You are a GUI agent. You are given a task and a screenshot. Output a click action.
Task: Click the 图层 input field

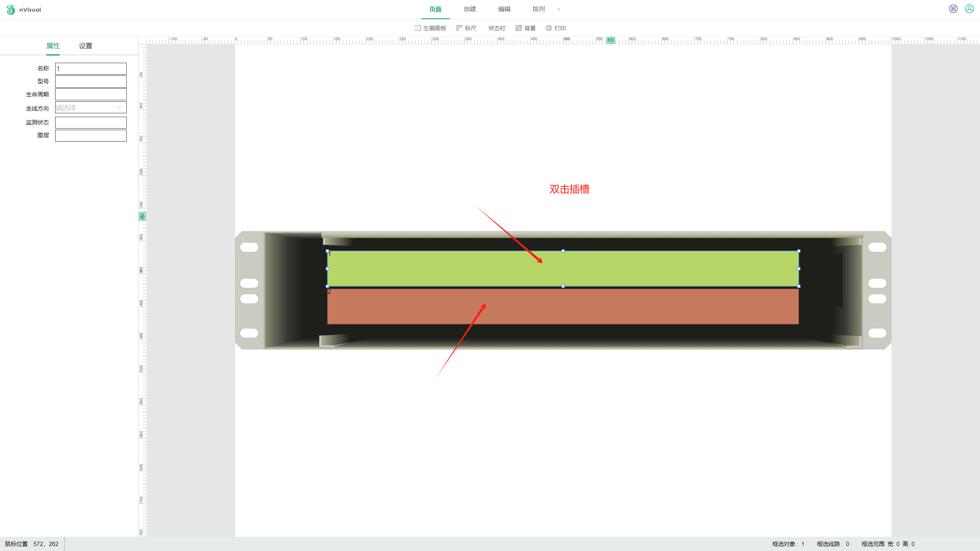point(91,135)
